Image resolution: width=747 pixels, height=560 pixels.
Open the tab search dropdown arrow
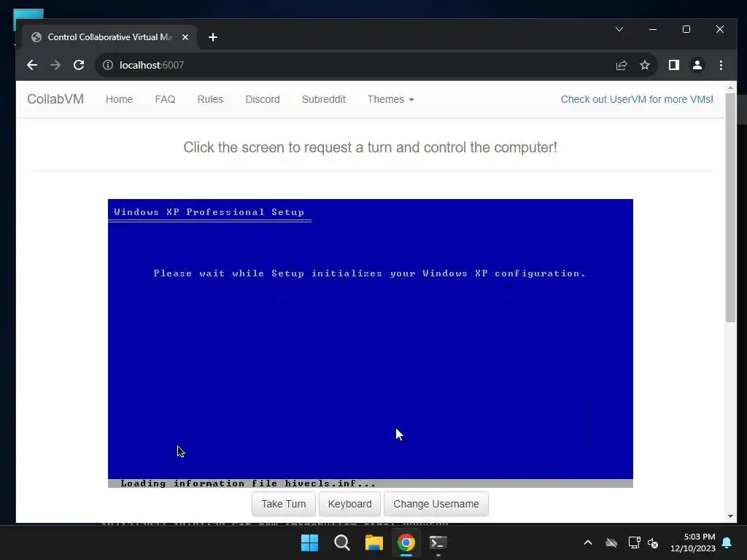619,29
